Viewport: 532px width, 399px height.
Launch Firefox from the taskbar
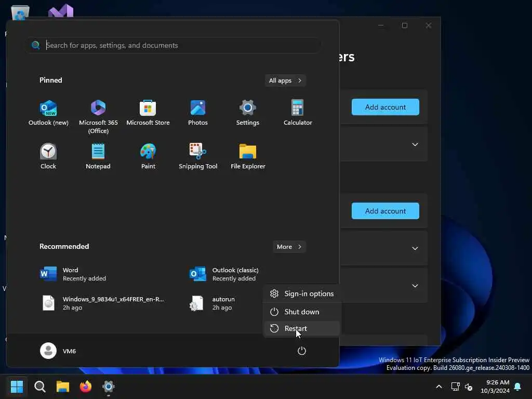86,387
